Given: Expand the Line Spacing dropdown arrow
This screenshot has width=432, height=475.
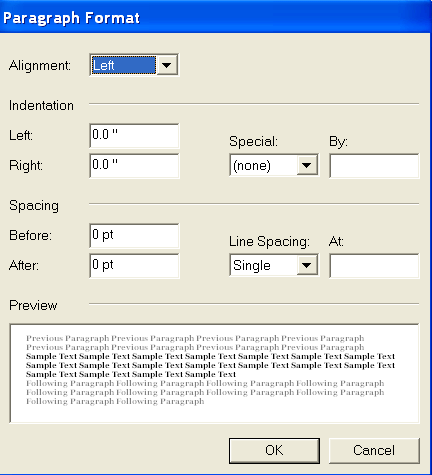Looking at the screenshot, I should pyautogui.click(x=307, y=265).
